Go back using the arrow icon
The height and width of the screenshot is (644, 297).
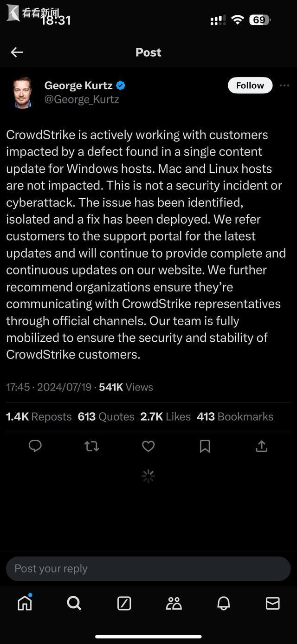pyautogui.click(x=17, y=52)
